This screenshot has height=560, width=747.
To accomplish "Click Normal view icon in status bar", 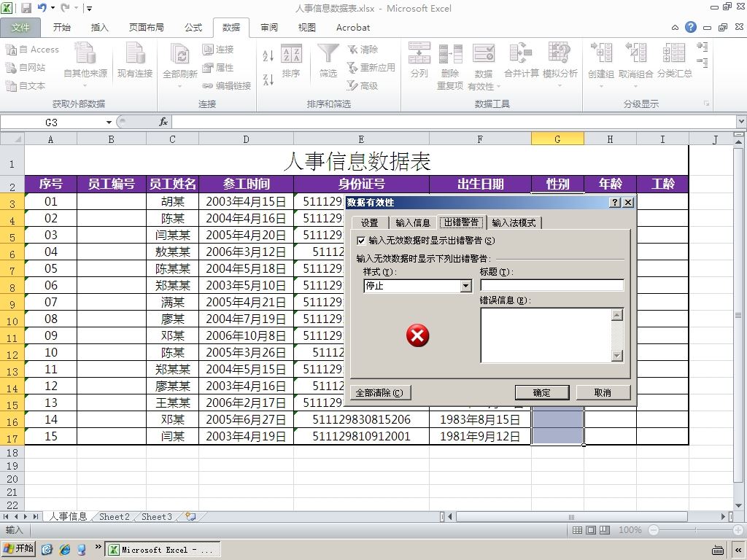I will pyautogui.click(x=577, y=530).
